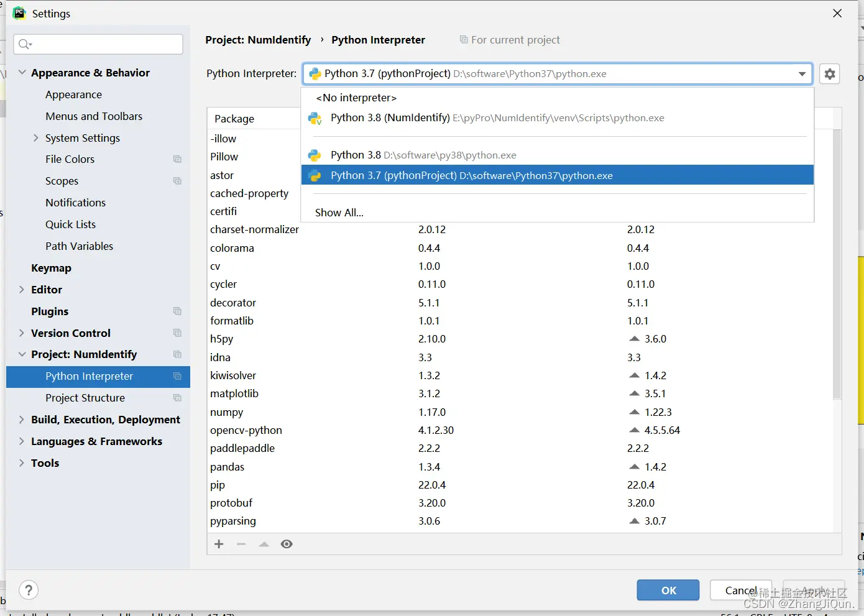The height and width of the screenshot is (616, 864).
Task: Click the project-level icon beside Version Control
Action: [177, 333]
